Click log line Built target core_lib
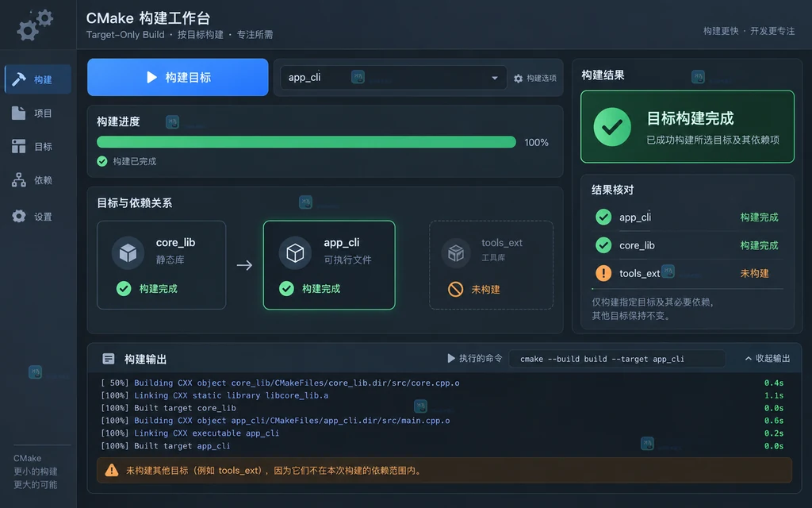Image resolution: width=812 pixels, height=508 pixels. (168, 408)
